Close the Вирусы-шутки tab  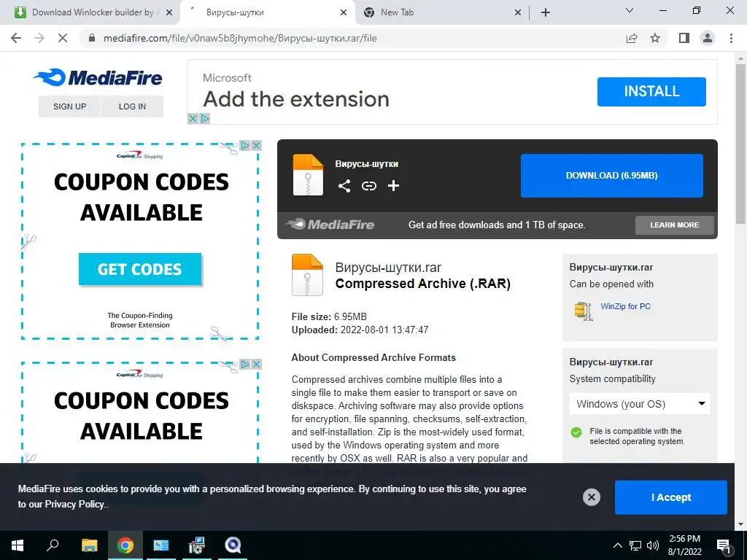(x=344, y=12)
